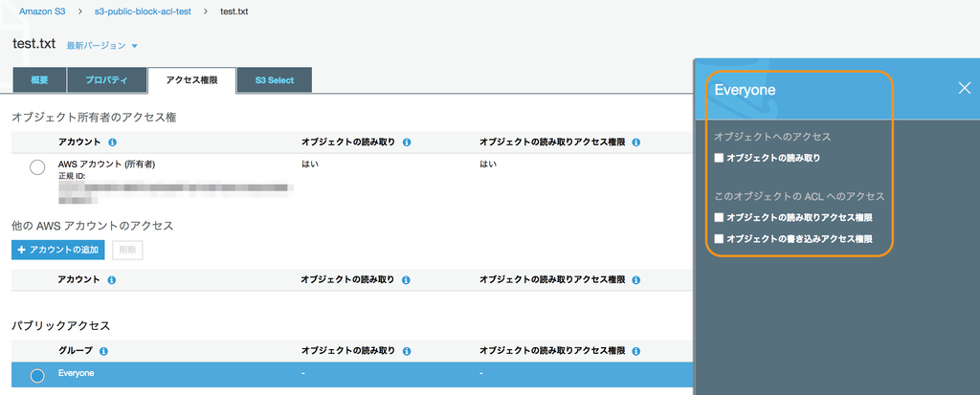
Task: Click the 削除 button
Action: (127, 250)
